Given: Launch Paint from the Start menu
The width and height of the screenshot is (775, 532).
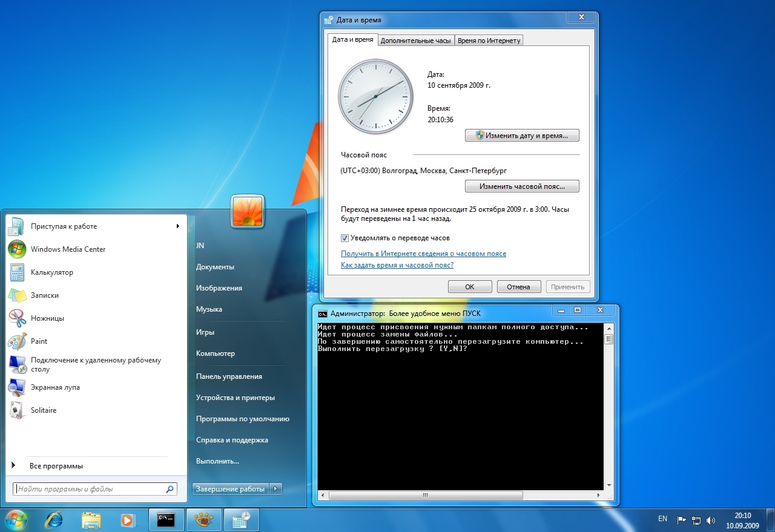Looking at the screenshot, I should pos(39,341).
